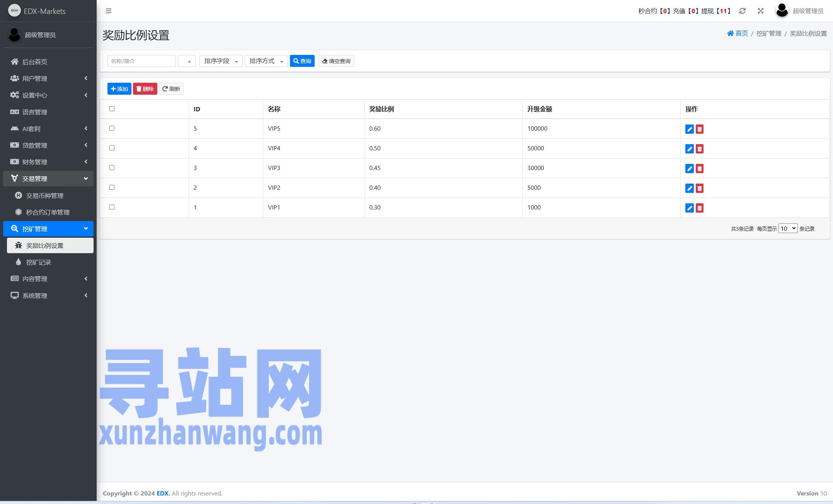Screen dimensions: 833x504
Task: Open the 排序字段 dropdown
Action: tap(221, 61)
